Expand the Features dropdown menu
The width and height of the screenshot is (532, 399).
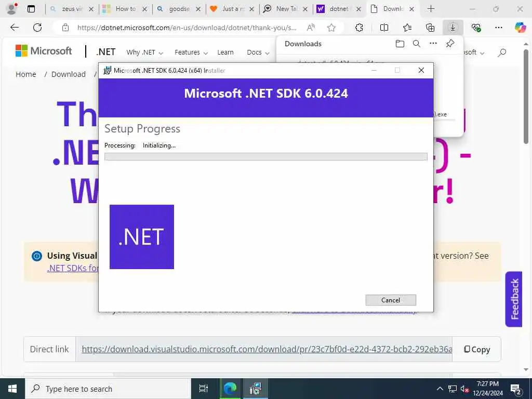(x=191, y=52)
